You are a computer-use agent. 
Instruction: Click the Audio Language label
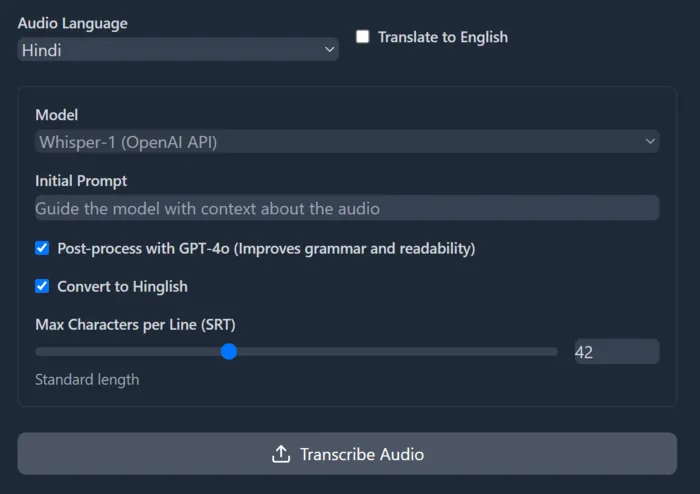72,23
